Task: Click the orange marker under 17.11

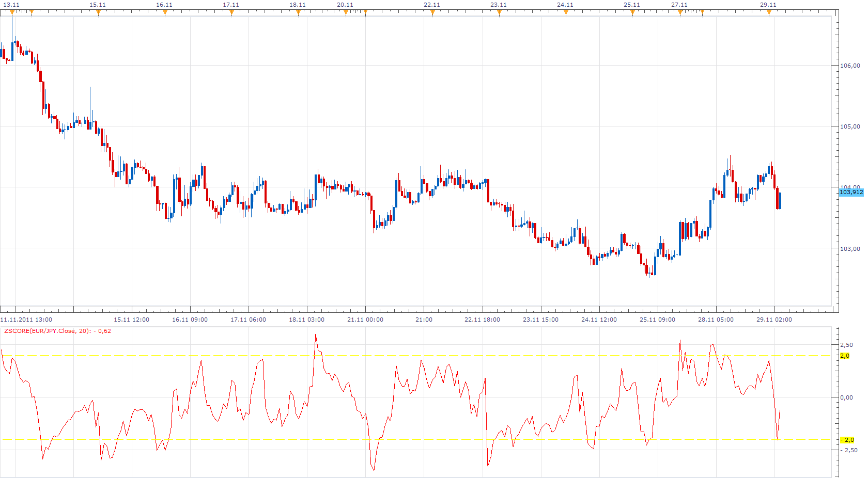Action: point(231,12)
